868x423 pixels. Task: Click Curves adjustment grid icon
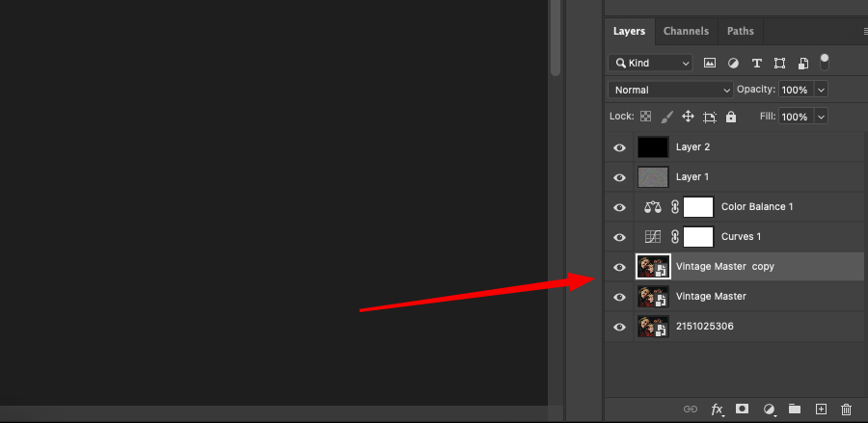click(653, 237)
